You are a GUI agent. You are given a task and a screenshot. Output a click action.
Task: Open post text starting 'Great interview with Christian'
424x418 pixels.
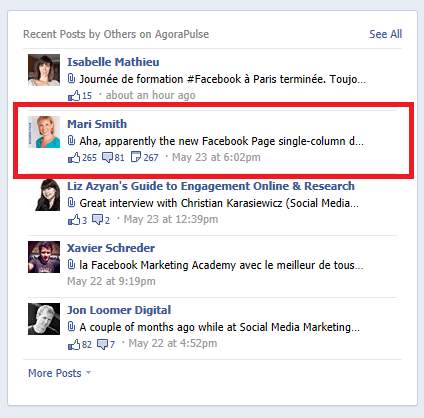pos(219,203)
